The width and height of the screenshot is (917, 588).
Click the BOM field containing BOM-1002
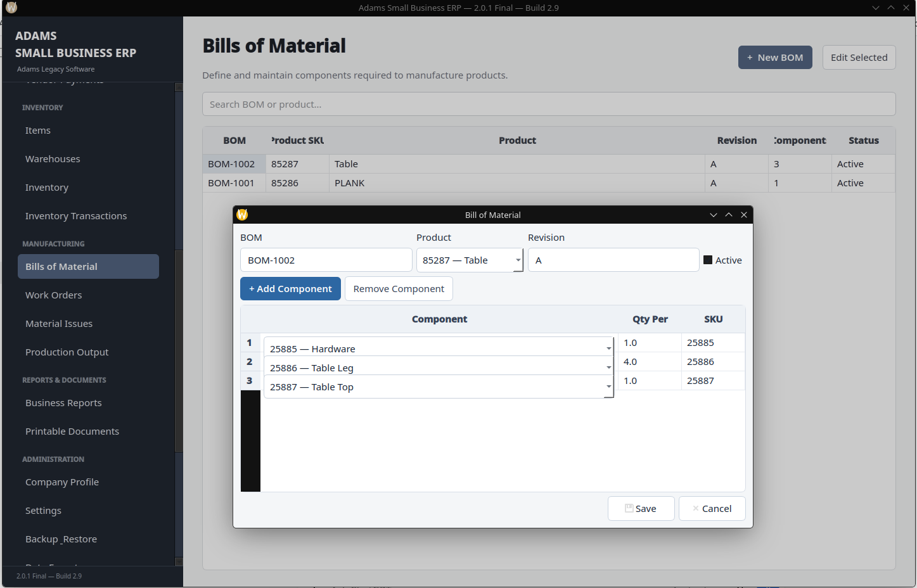[x=326, y=260]
